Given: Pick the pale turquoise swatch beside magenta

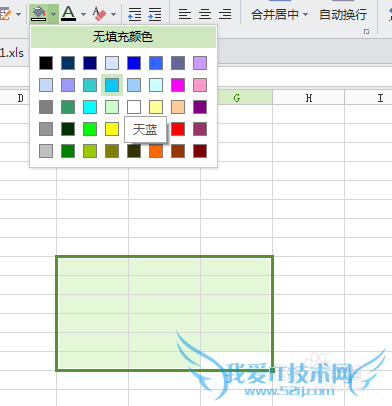Looking at the screenshot, I should 156,85.
